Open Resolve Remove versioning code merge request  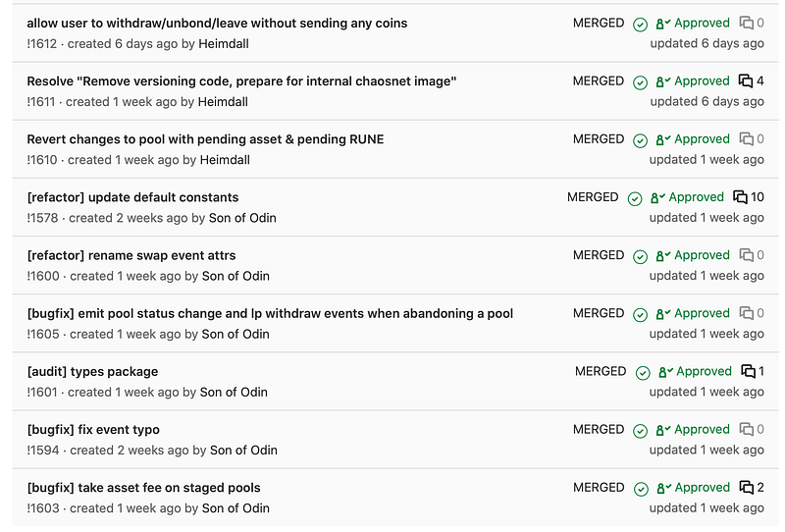pos(241,81)
